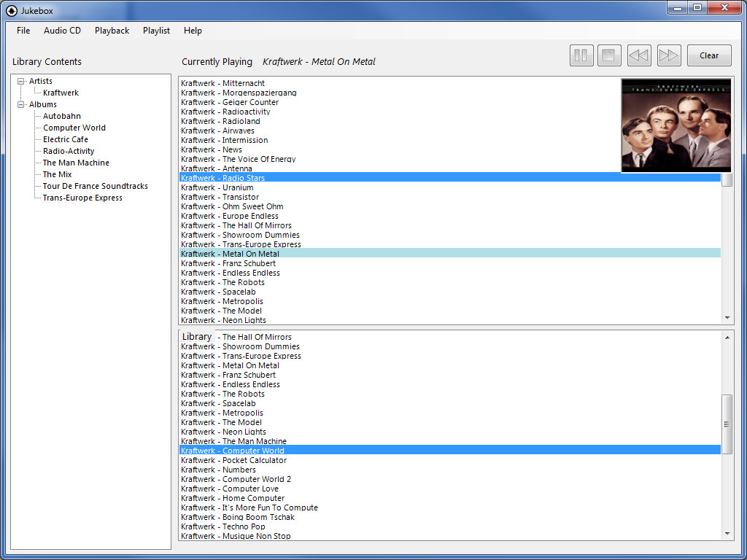Stop playback with the stop button

[609, 55]
